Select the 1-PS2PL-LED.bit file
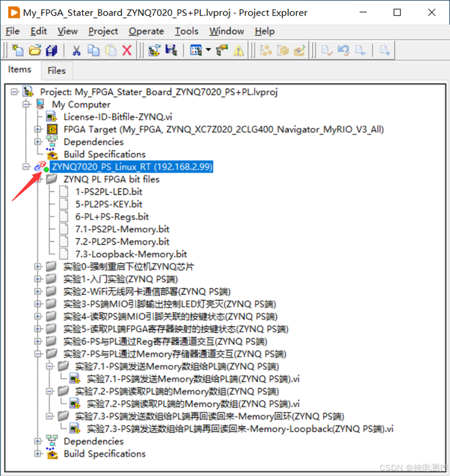 click(x=109, y=192)
